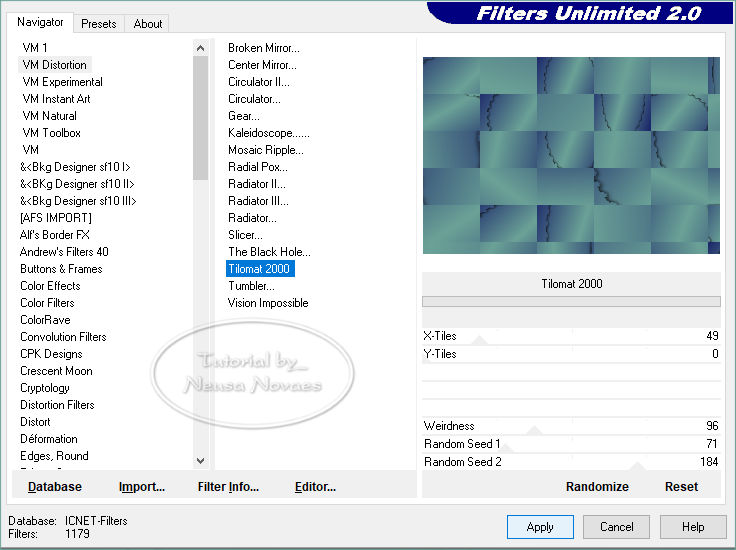Reset the filter parameters
The image size is (736, 550).
click(x=681, y=487)
